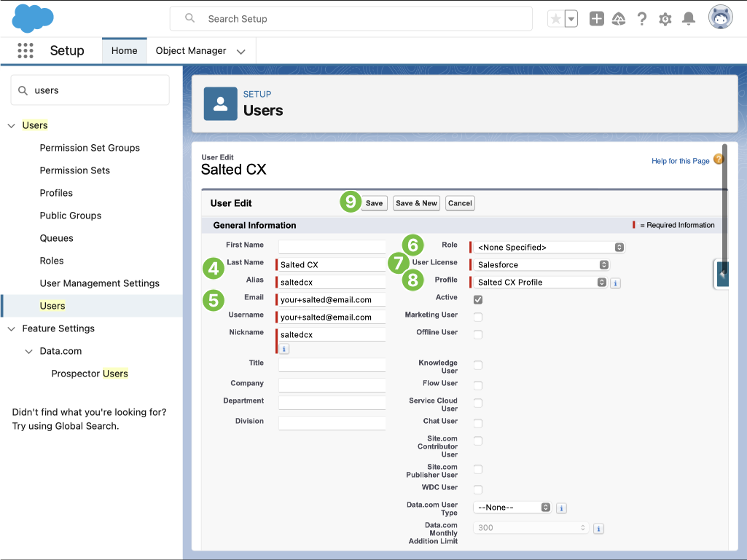
Task: Open the notifications bell
Action: pos(688,19)
